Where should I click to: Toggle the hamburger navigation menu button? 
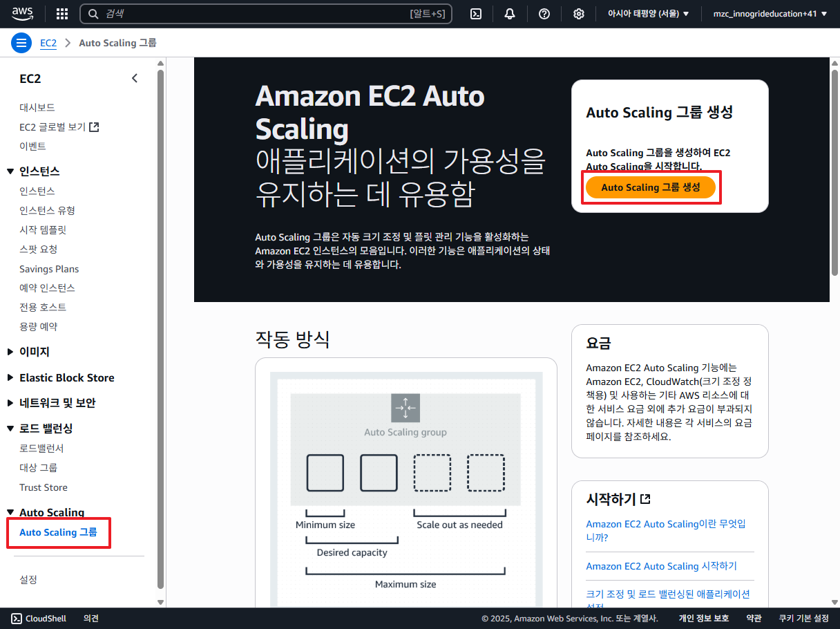tap(21, 43)
